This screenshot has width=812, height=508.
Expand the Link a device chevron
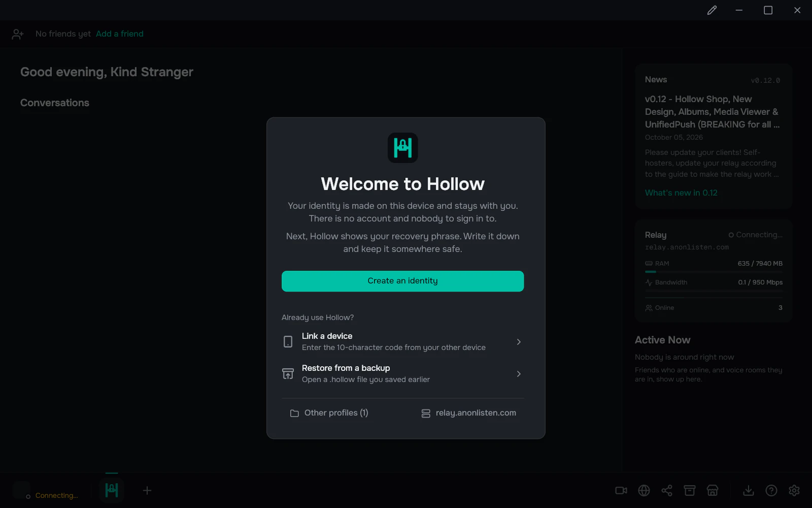tap(519, 342)
